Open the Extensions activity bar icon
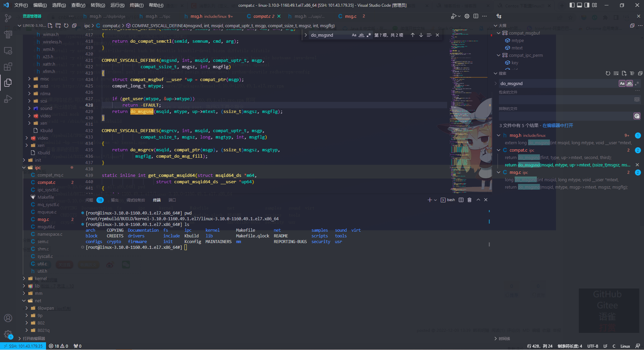The height and width of the screenshot is (350, 644). pos(8,67)
